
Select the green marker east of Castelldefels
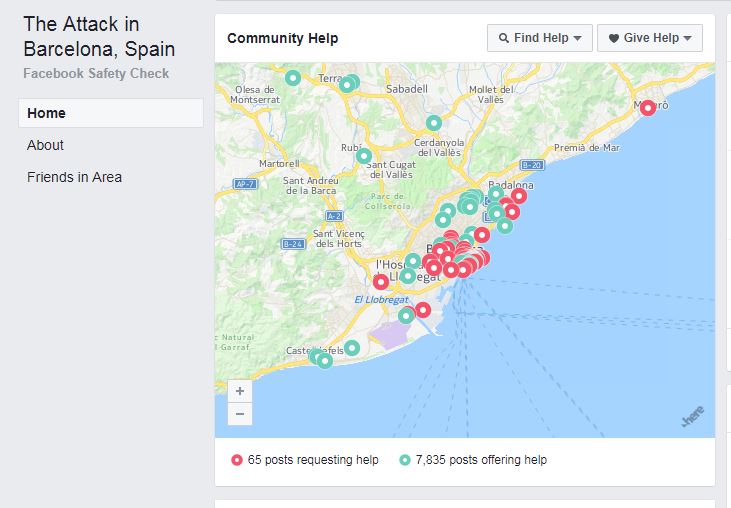point(352,348)
